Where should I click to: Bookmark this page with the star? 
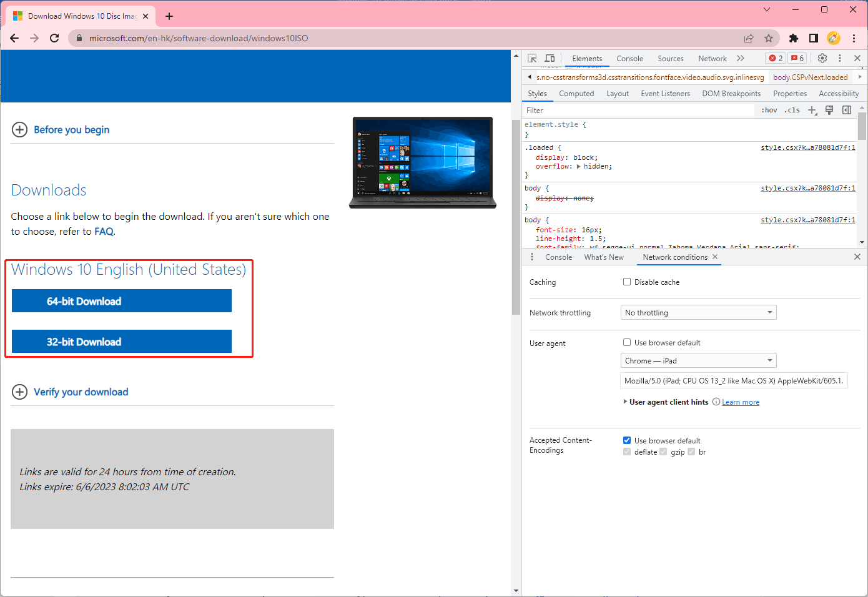(x=769, y=38)
